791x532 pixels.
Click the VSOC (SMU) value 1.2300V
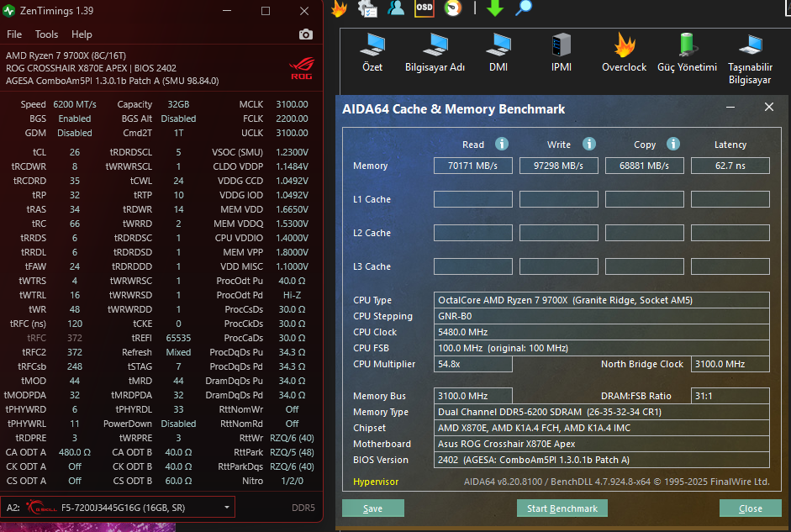tap(292, 152)
